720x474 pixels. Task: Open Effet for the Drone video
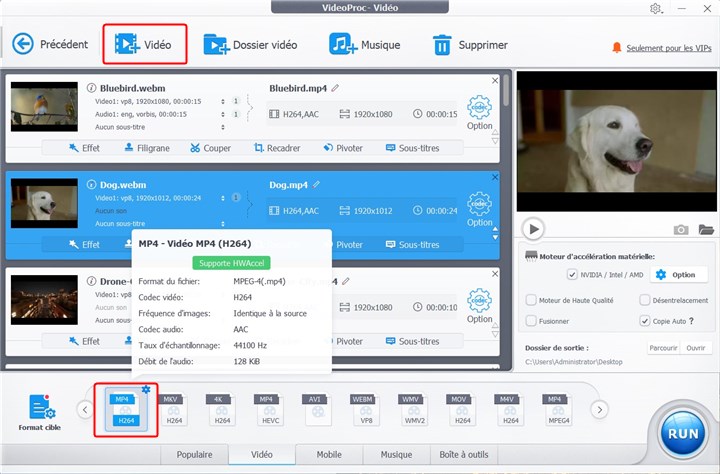coord(84,341)
